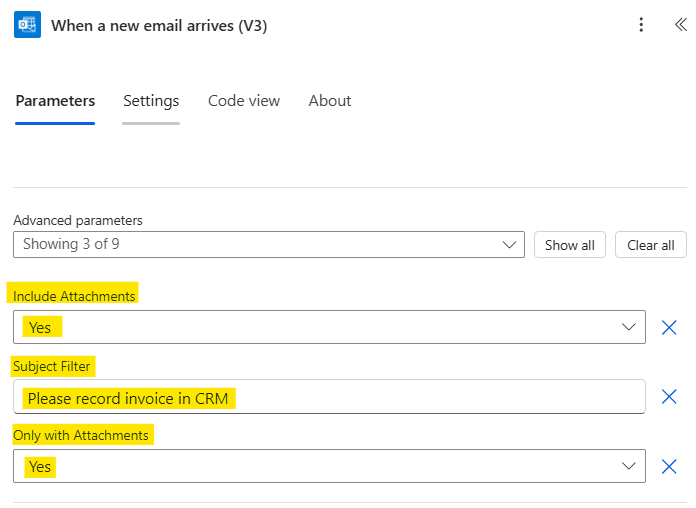Remove the Include Attachments parameter

point(669,327)
